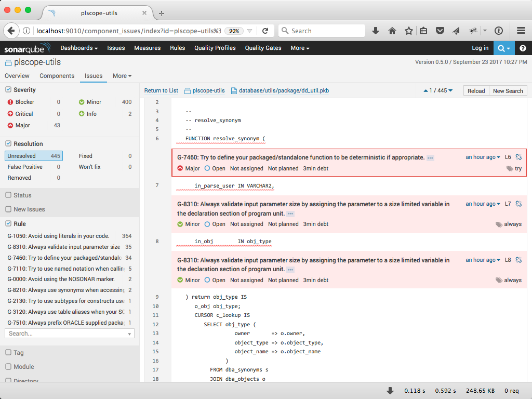This screenshot has width=532, height=399.
Task: Toggle the Rule facet checkbox
Action: tap(8, 223)
